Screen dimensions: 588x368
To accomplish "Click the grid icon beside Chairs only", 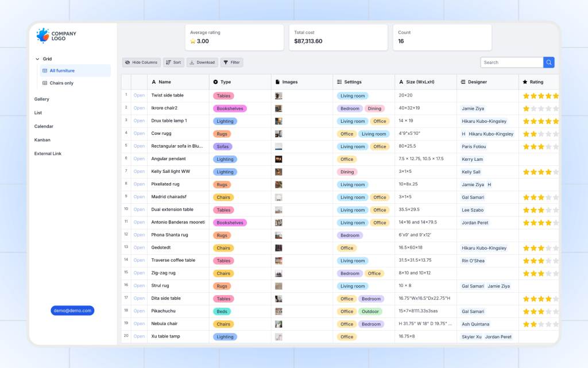I will coord(45,83).
